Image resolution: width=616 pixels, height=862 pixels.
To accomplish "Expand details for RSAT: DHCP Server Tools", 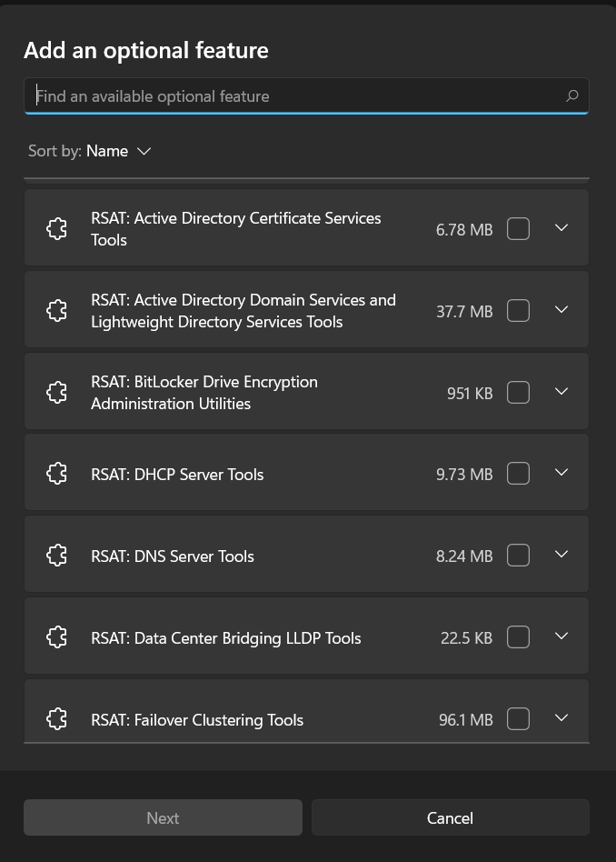I will pos(561,473).
